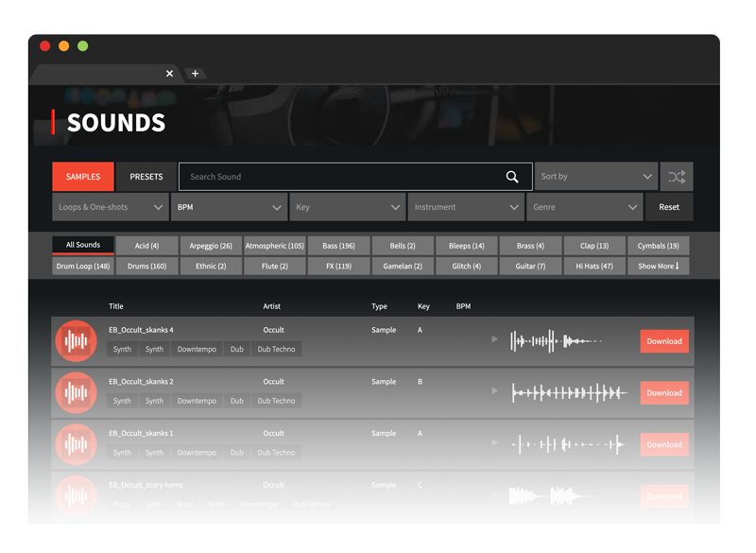Filter by Guitar (7)
This screenshot has height=553, width=756.
(x=530, y=267)
